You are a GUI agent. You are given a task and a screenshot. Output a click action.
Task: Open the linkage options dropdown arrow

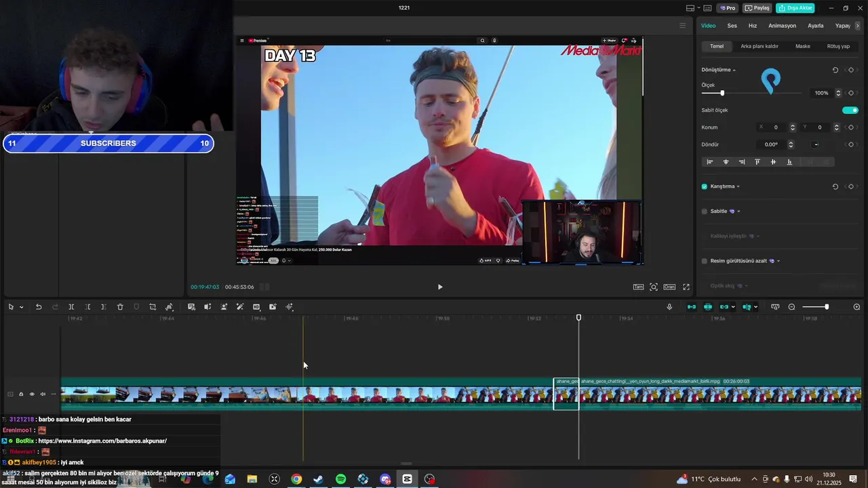[x=733, y=307]
